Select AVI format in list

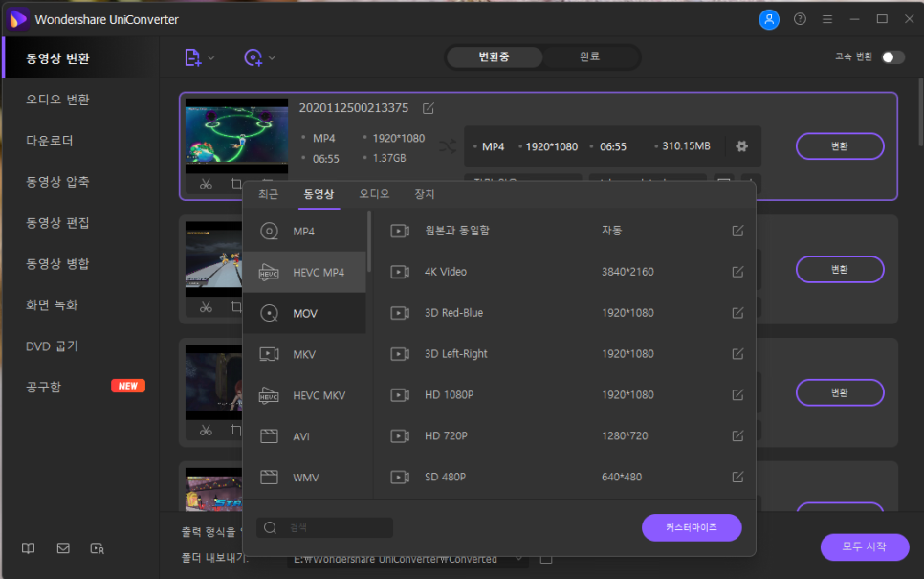(305, 436)
